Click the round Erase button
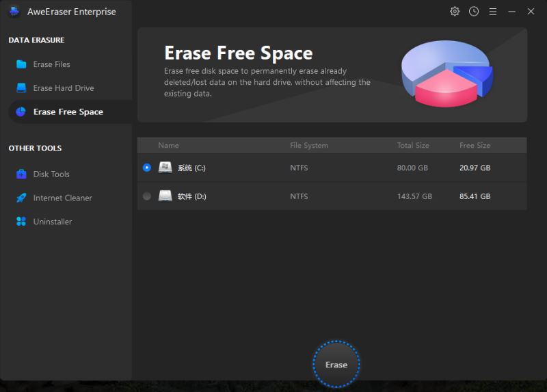The image size is (547, 392). tap(336, 365)
